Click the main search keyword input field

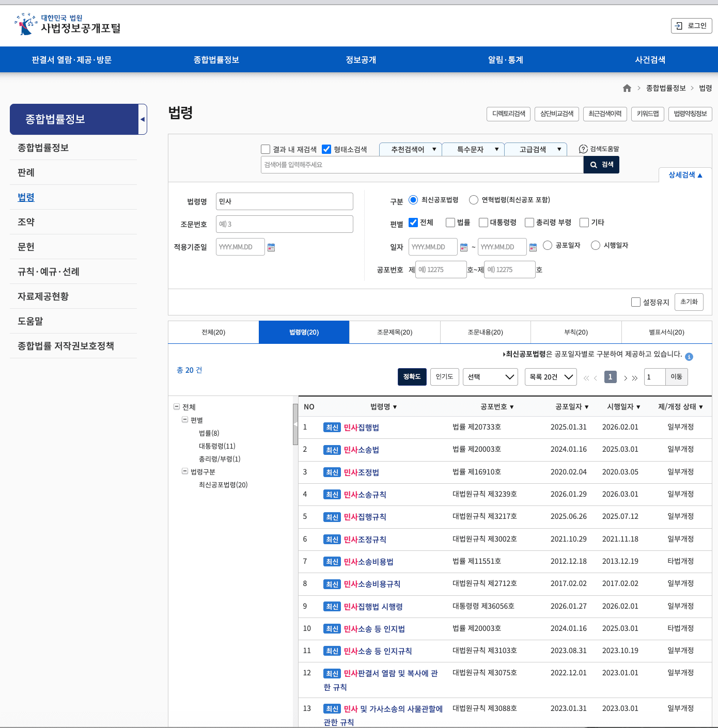click(422, 165)
